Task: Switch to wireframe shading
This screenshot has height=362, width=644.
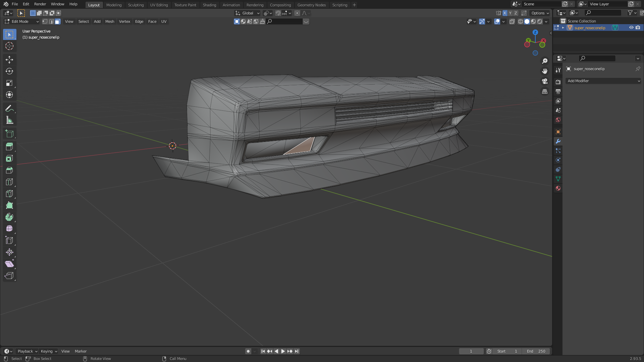Action: click(521, 21)
